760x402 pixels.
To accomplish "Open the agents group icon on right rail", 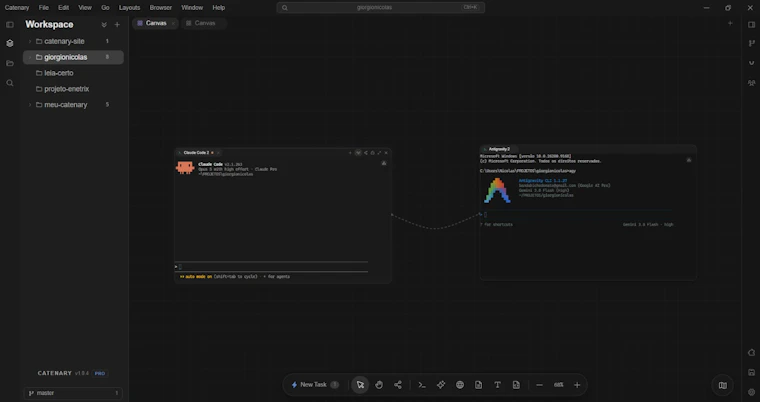I will 751,83.
